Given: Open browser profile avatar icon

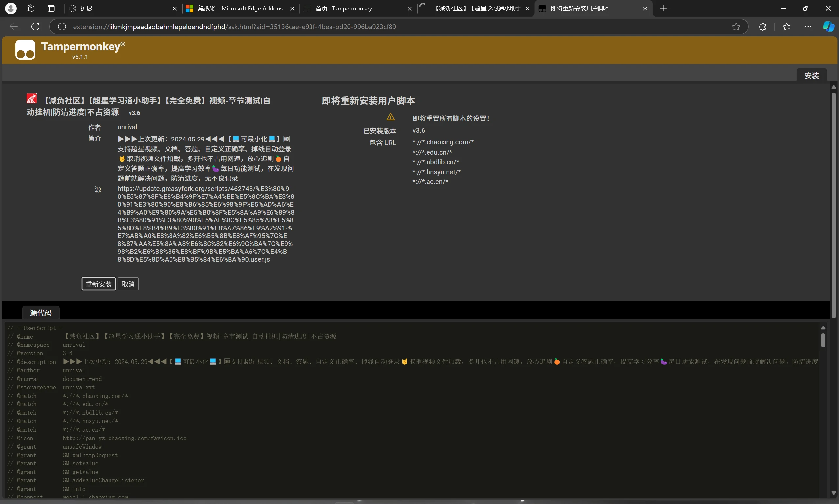Looking at the screenshot, I should tap(11, 9).
